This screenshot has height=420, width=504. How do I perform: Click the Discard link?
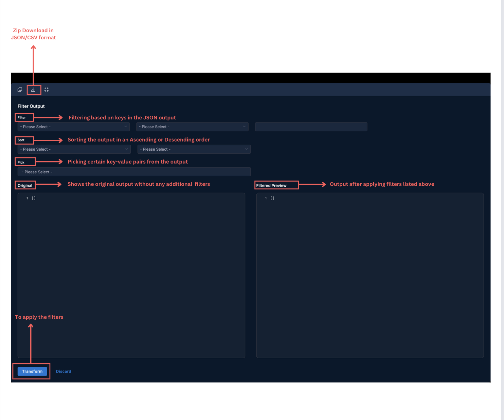point(64,371)
